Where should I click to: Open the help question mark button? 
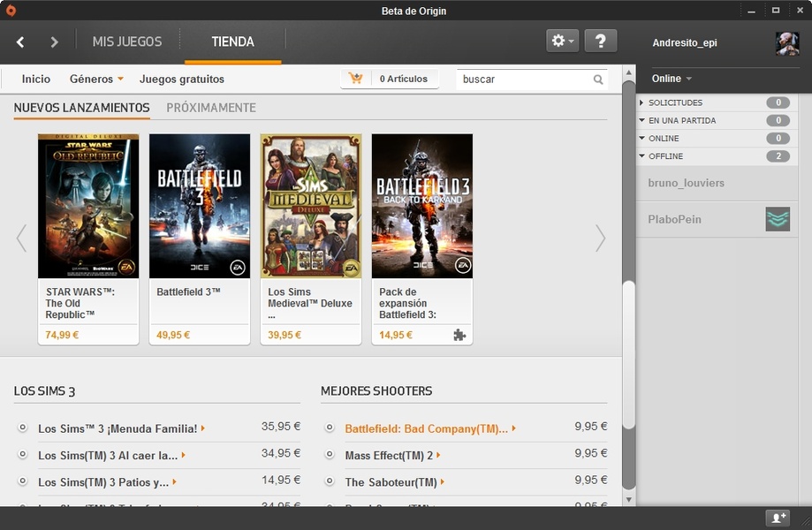600,41
